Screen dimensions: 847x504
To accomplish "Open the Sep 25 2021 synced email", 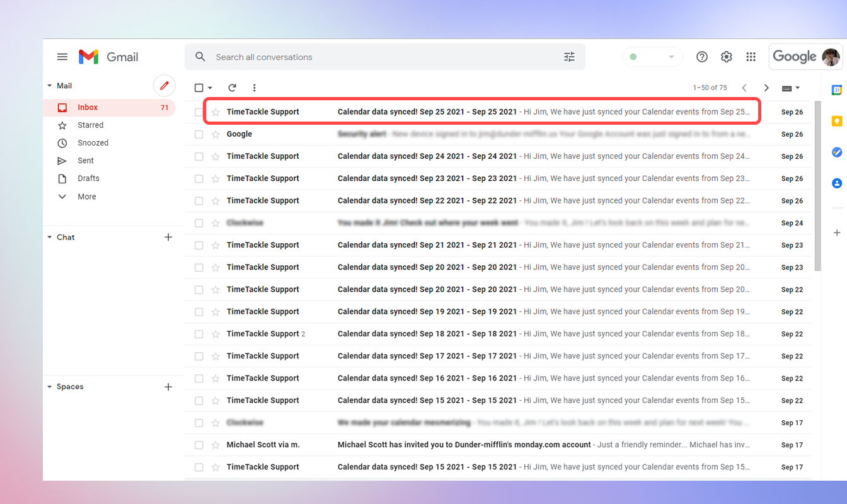I will click(498, 112).
